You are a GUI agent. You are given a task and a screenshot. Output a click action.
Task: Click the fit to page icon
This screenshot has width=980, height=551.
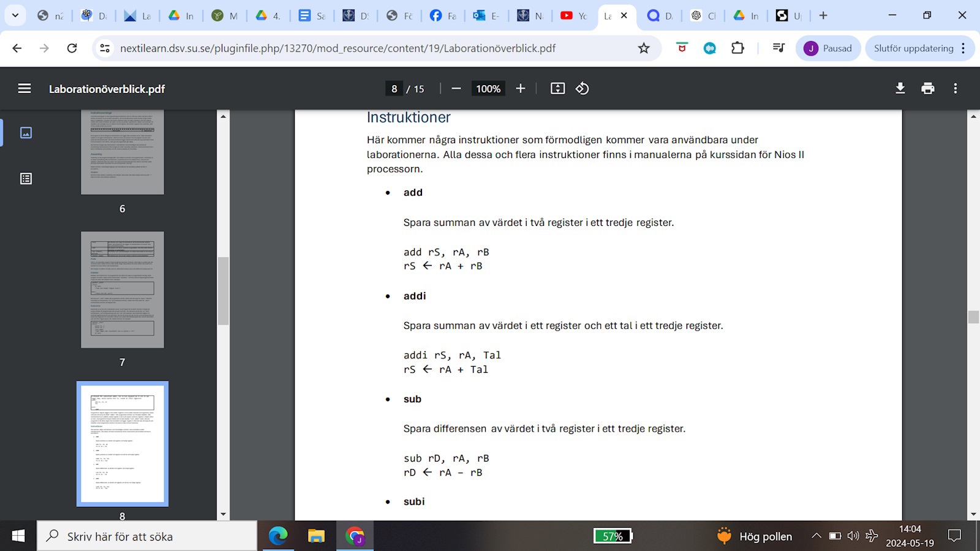click(x=557, y=89)
